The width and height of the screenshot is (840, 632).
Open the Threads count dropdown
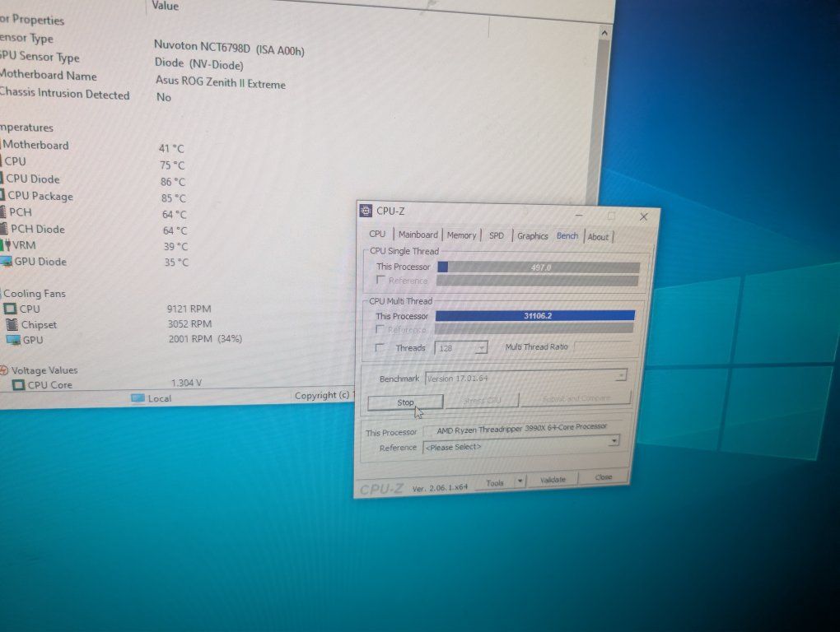coord(481,348)
